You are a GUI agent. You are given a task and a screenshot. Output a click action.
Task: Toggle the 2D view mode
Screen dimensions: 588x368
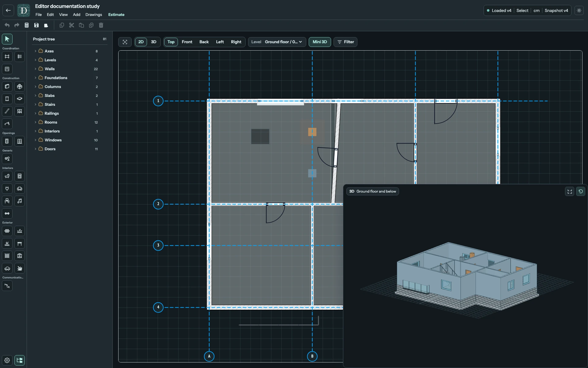point(141,42)
